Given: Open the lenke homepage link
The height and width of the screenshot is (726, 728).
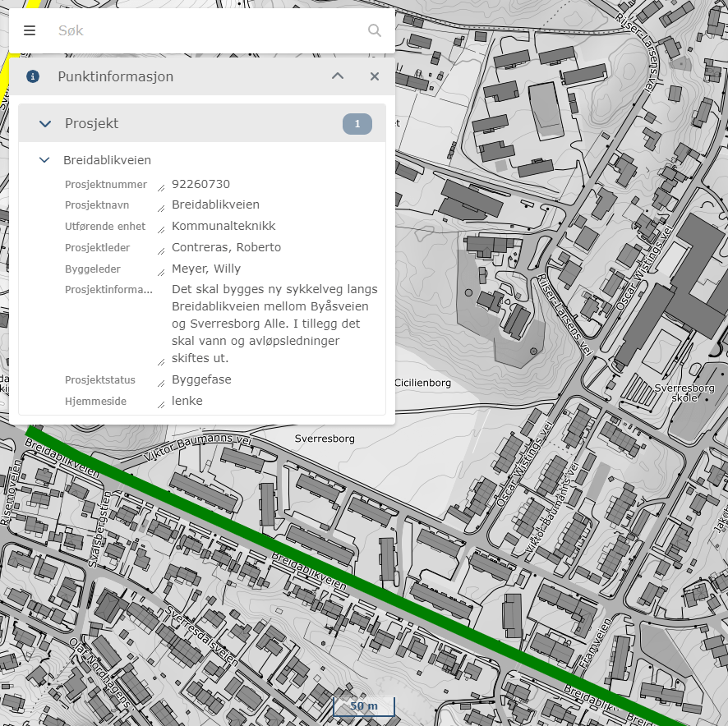Looking at the screenshot, I should coord(187,401).
